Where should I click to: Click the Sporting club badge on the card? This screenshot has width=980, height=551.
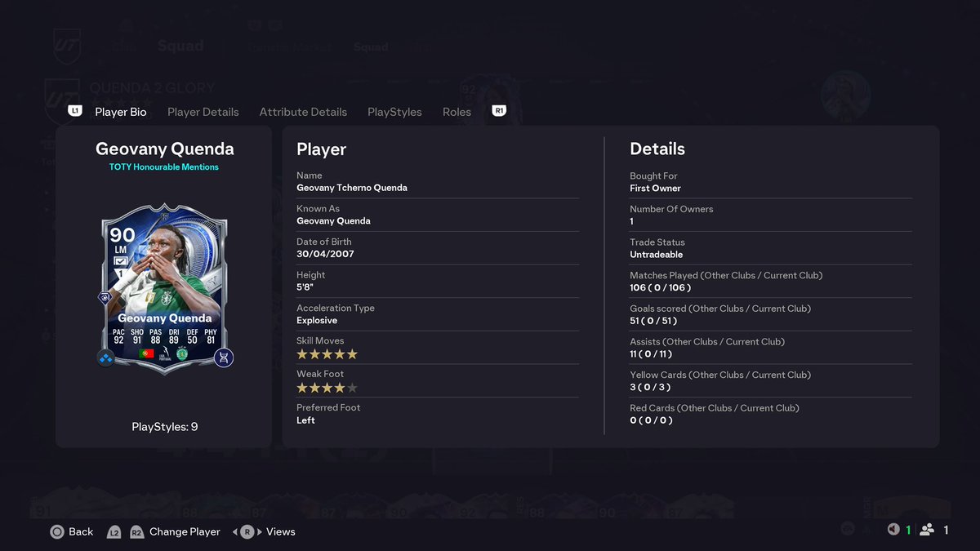click(x=182, y=353)
